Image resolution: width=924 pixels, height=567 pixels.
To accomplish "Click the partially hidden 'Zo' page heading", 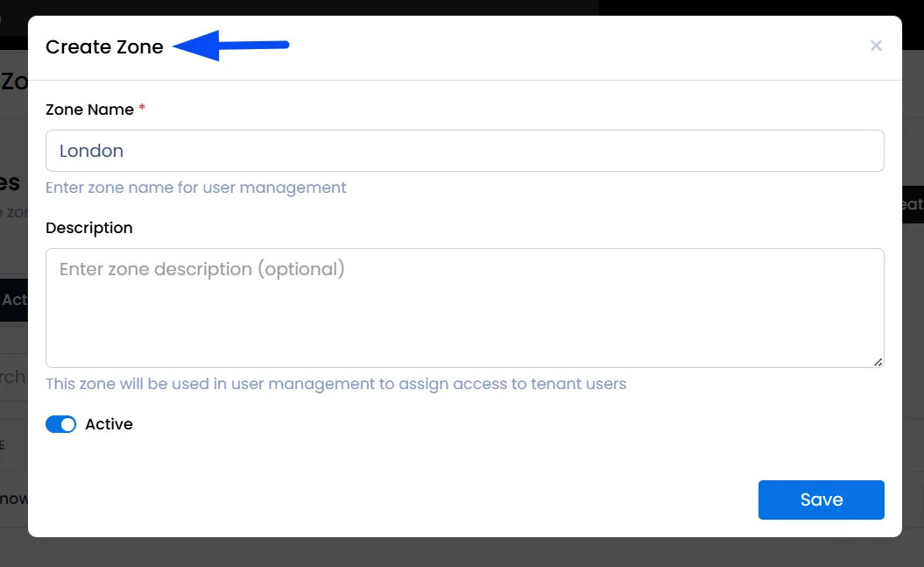I will [13, 82].
